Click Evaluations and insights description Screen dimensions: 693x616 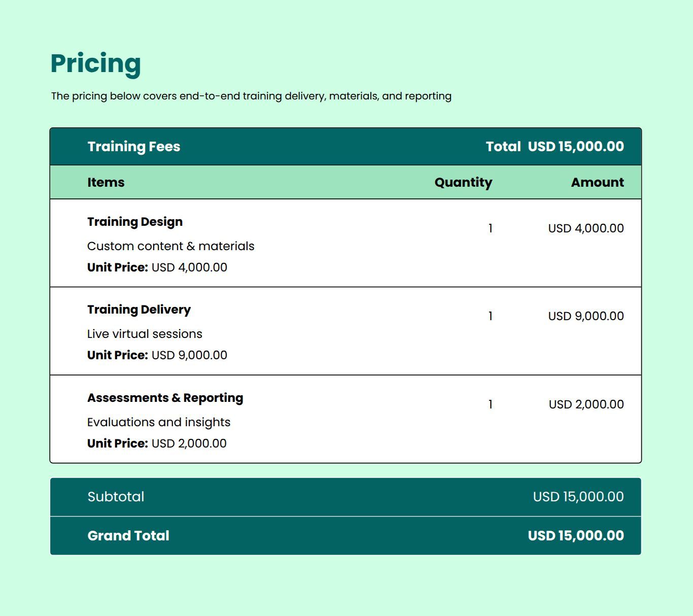pyautogui.click(x=158, y=422)
